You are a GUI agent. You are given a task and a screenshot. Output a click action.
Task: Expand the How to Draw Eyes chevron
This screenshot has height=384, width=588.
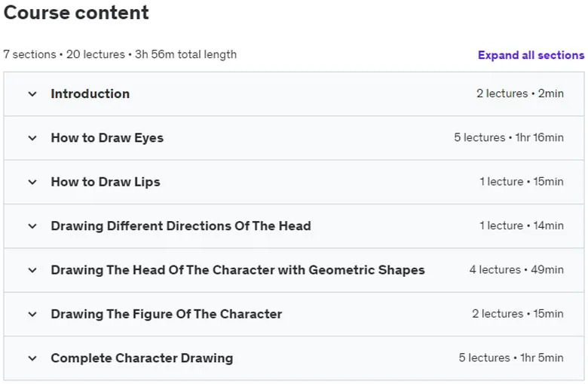click(x=32, y=138)
